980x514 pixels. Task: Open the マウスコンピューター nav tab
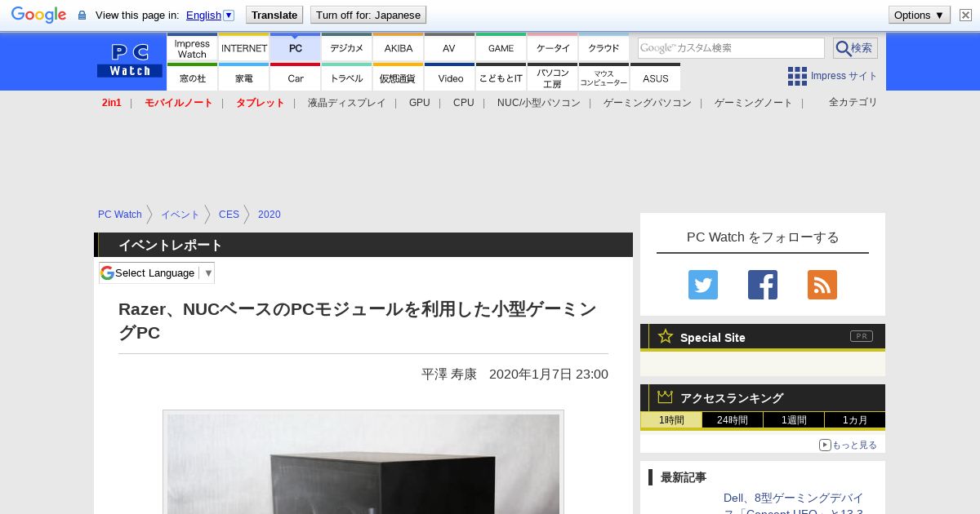[604, 78]
